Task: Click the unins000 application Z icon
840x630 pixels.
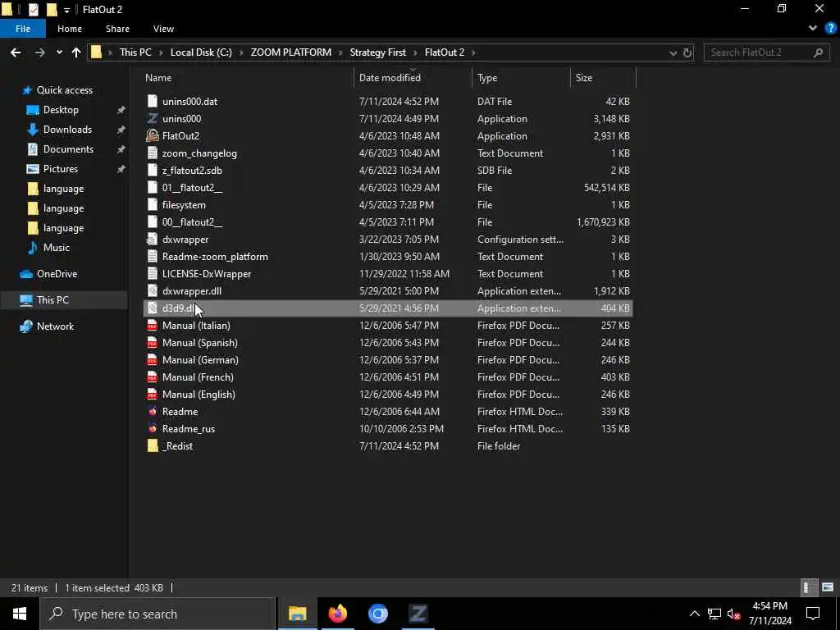Action: [x=153, y=118]
